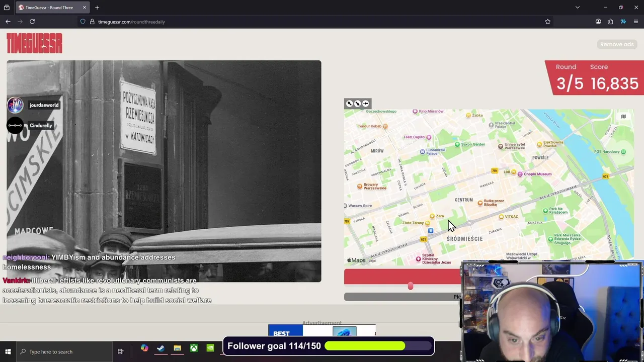Select the Lubomirski Palace marker
The height and width of the screenshot is (362, 644).
pyautogui.click(x=423, y=151)
